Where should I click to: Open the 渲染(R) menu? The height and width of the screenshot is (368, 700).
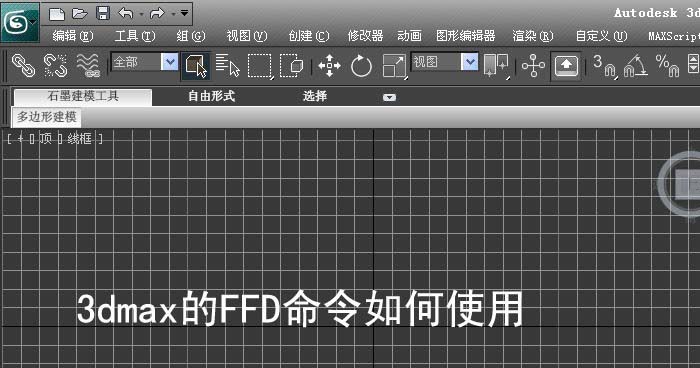(533, 36)
